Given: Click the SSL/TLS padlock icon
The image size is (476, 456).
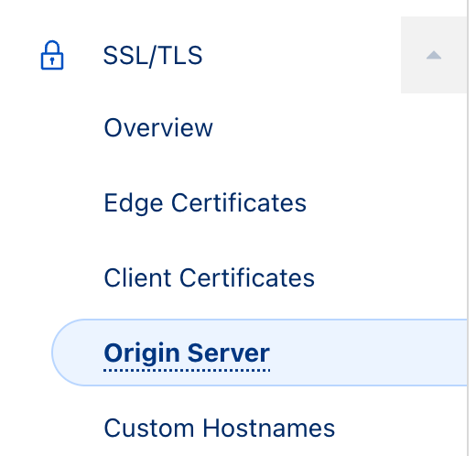Looking at the screenshot, I should click(x=52, y=55).
